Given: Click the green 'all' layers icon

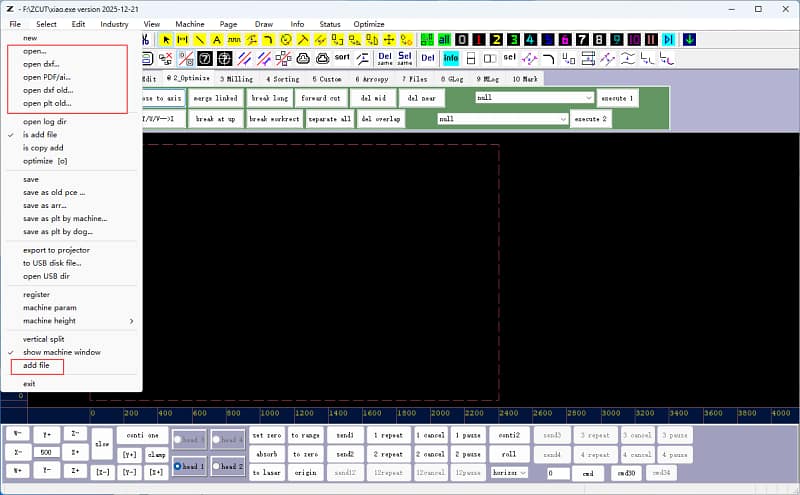Looking at the screenshot, I should pyautogui.click(x=444, y=39).
